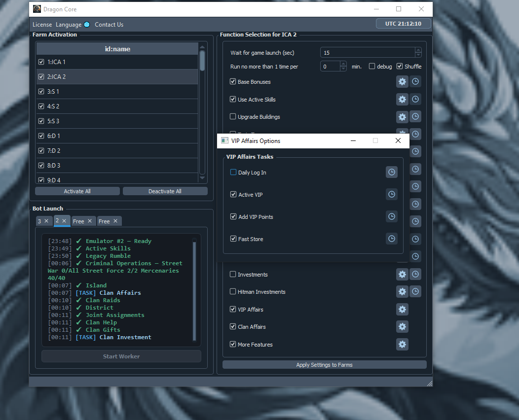Open Clan Affairs gear settings
519x420 pixels.
402,327
